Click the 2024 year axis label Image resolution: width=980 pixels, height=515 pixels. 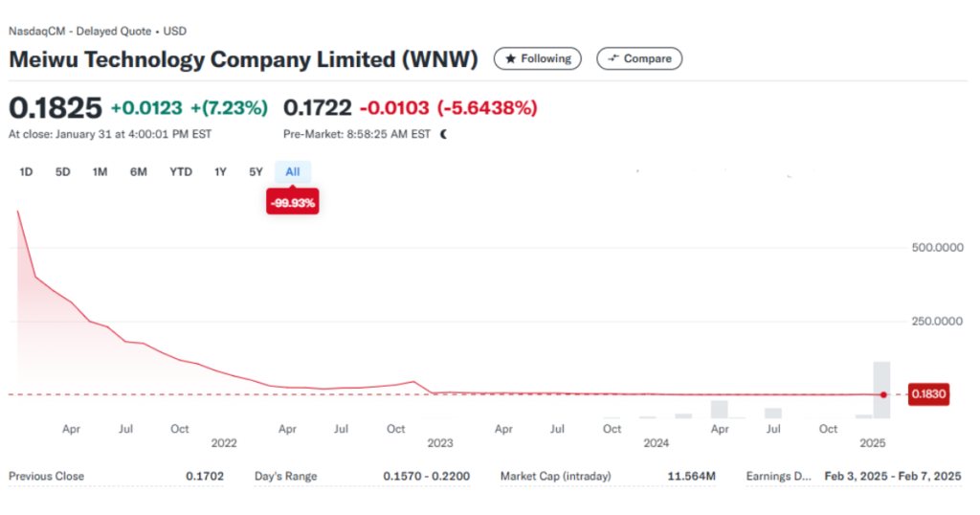(x=657, y=443)
